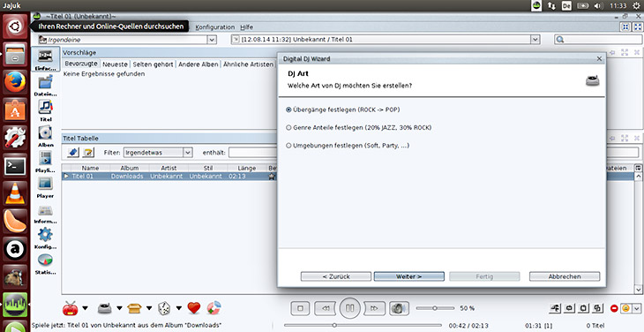
Task: Click the red web radio icon
Action: point(71,308)
